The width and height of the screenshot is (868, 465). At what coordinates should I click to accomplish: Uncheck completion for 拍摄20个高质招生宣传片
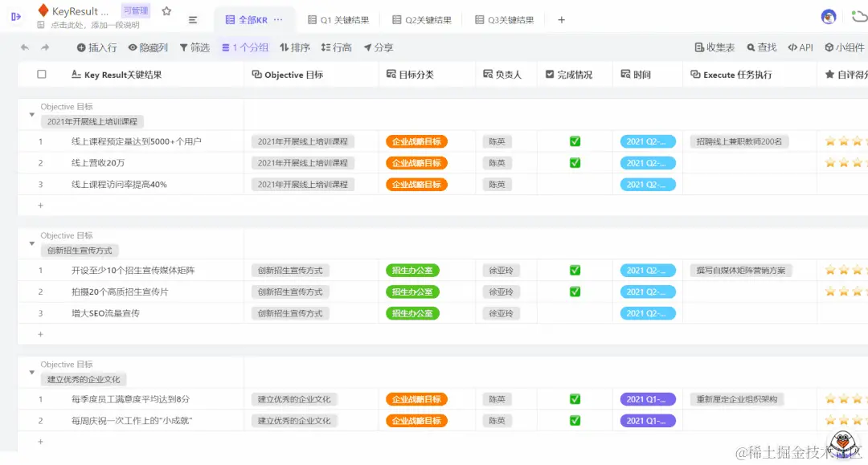tap(575, 292)
